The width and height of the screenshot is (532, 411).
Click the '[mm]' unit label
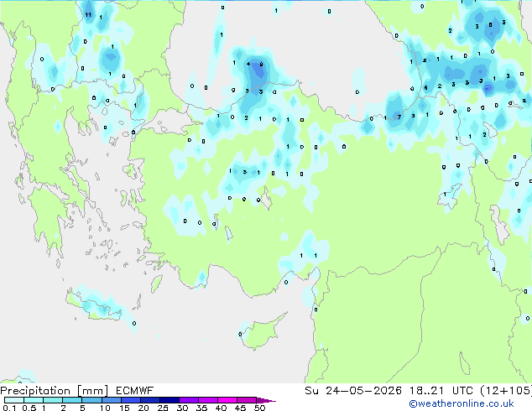pyautogui.click(x=92, y=391)
